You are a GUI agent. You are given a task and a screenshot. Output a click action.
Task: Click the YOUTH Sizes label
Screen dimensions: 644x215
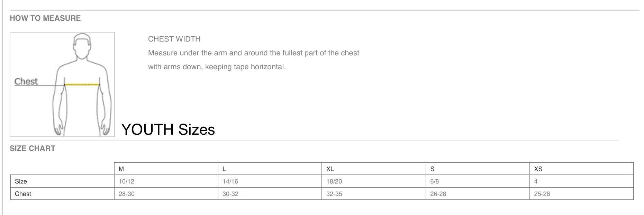(168, 129)
